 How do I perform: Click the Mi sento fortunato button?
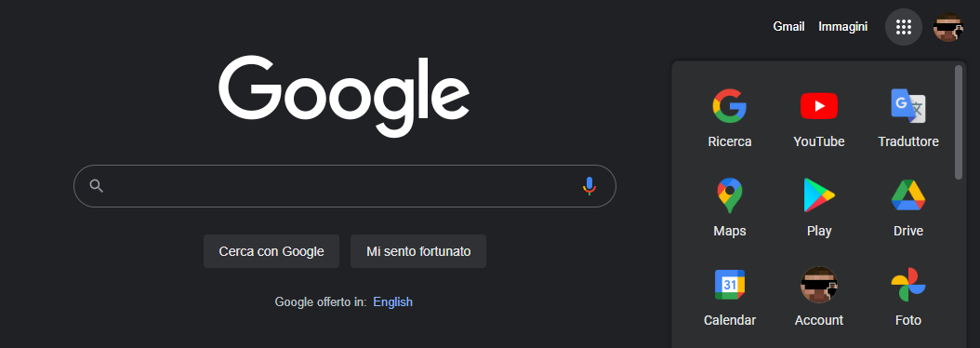coord(418,251)
